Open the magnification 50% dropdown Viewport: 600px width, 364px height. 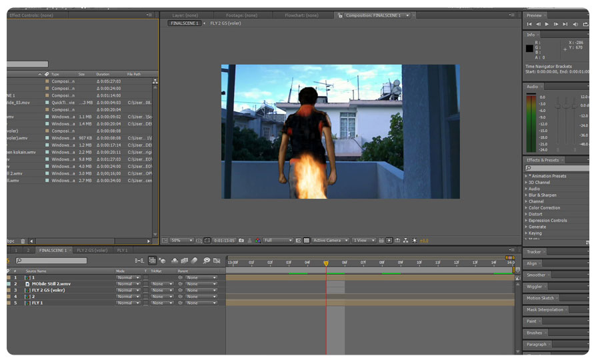click(x=181, y=240)
